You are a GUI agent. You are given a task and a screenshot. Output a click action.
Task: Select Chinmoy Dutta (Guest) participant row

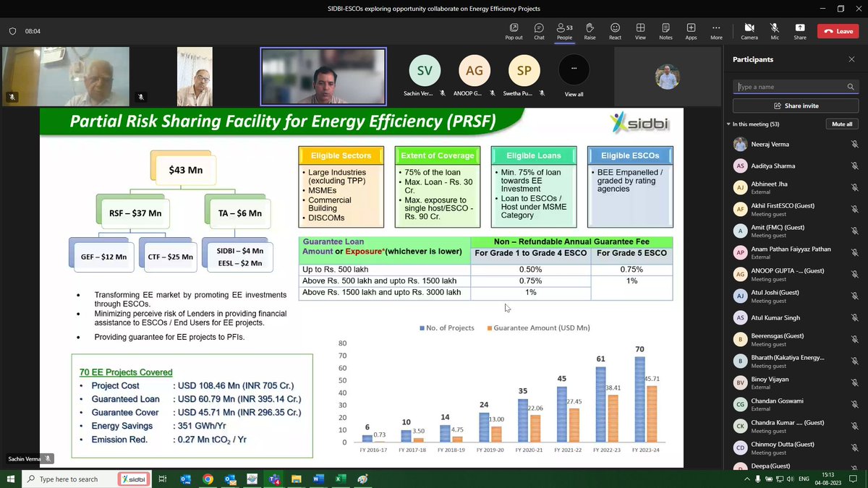click(796, 448)
